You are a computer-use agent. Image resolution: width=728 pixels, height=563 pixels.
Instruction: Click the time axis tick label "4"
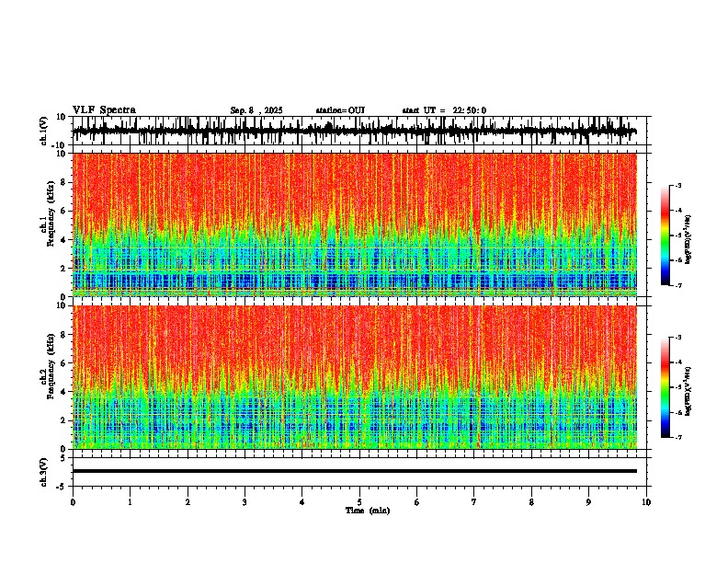point(302,502)
